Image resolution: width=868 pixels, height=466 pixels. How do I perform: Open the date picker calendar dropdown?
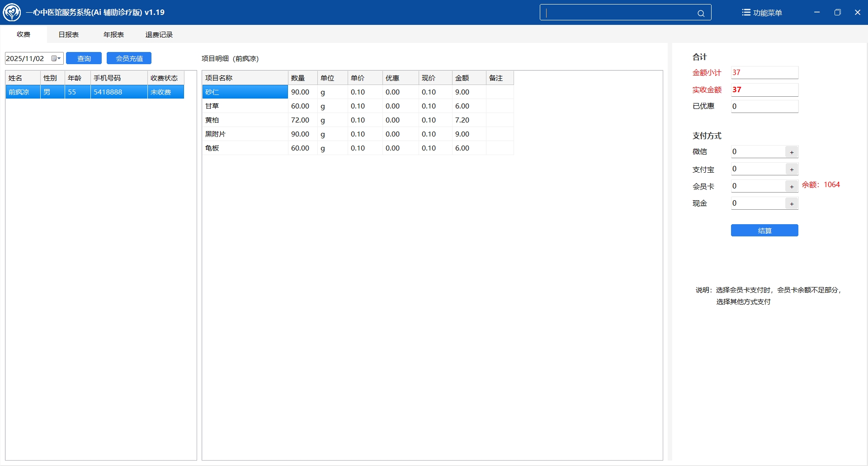[56, 58]
